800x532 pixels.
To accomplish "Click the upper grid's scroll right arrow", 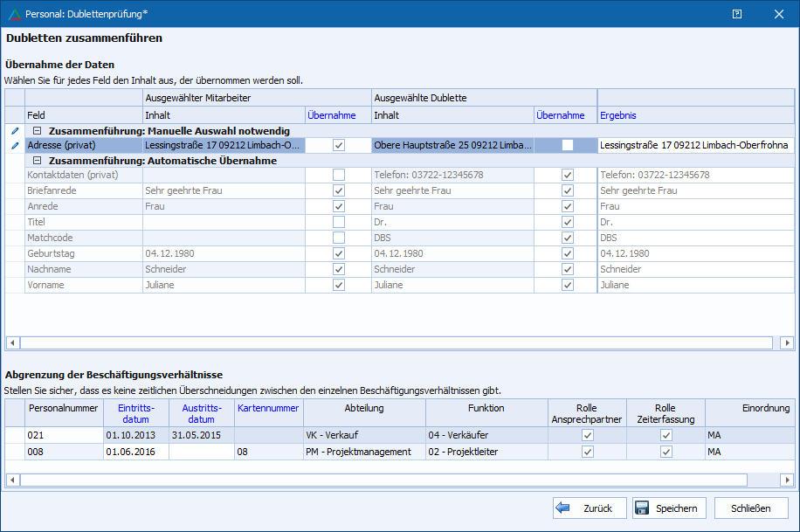I will 787,343.
